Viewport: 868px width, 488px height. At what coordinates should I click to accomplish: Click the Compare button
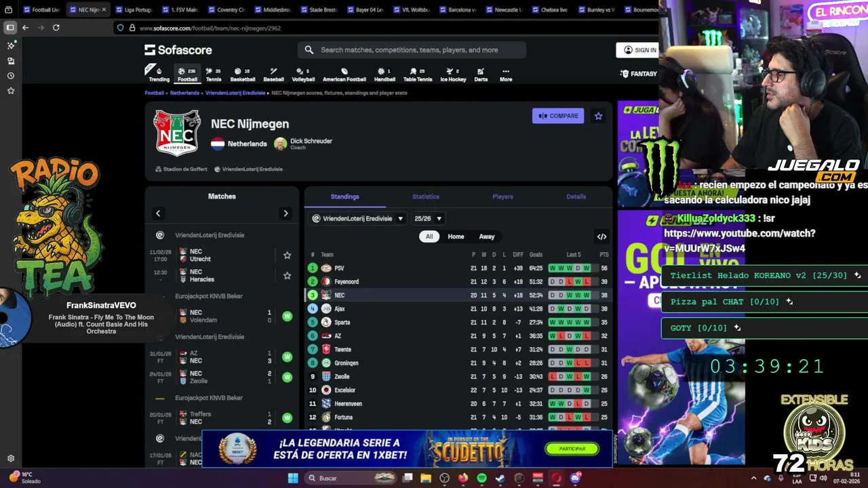[558, 116]
